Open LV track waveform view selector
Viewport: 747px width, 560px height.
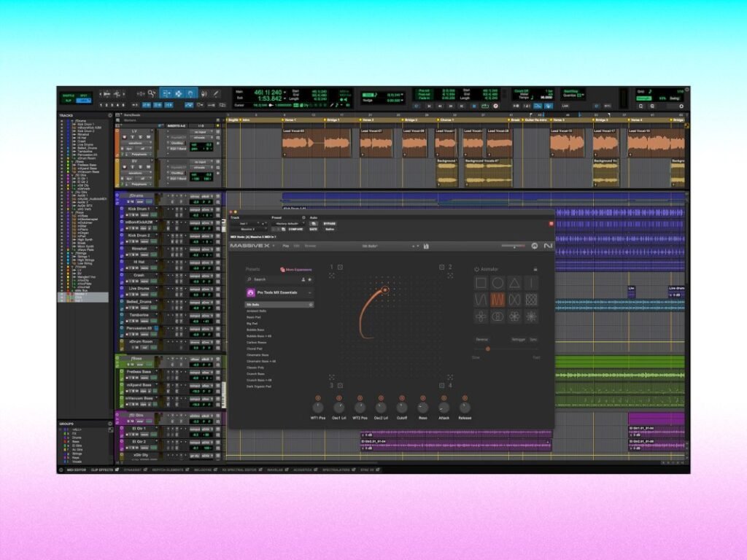click(x=136, y=143)
